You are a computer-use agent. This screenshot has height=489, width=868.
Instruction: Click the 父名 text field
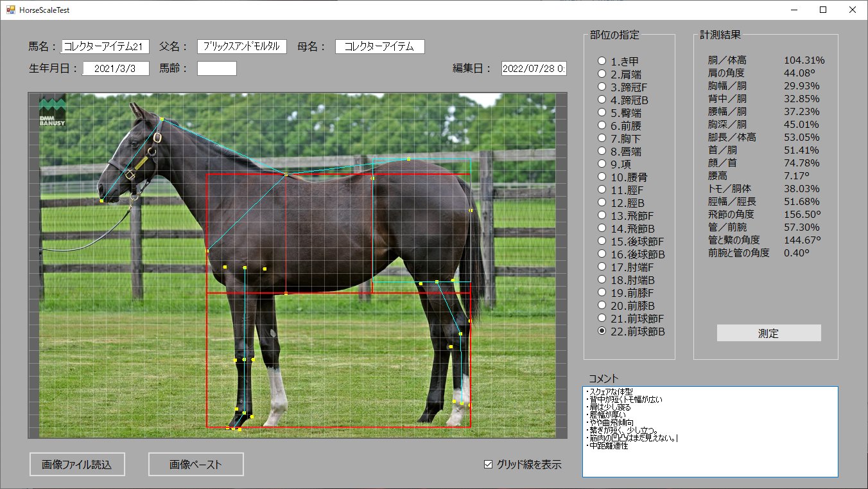click(242, 47)
